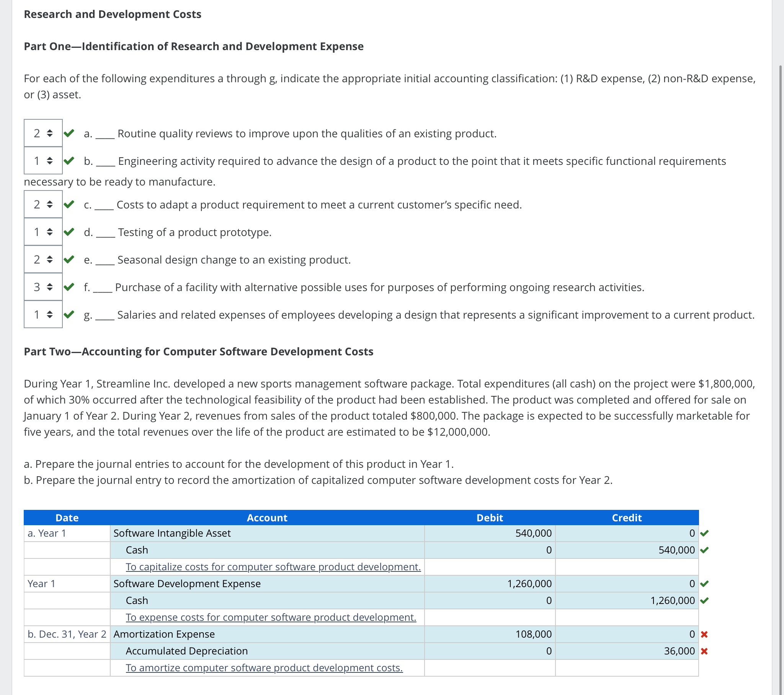Image resolution: width=784 pixels, height=695 pixels.
Task: Click the red X beside Accumulated Depreciation row
Action: coord(704,651)
